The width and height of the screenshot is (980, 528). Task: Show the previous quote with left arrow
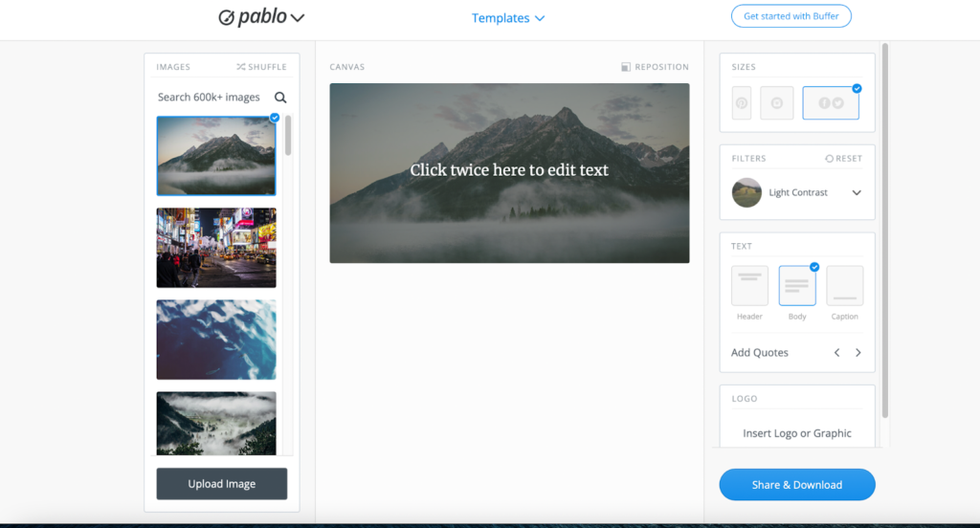(836, 353)
